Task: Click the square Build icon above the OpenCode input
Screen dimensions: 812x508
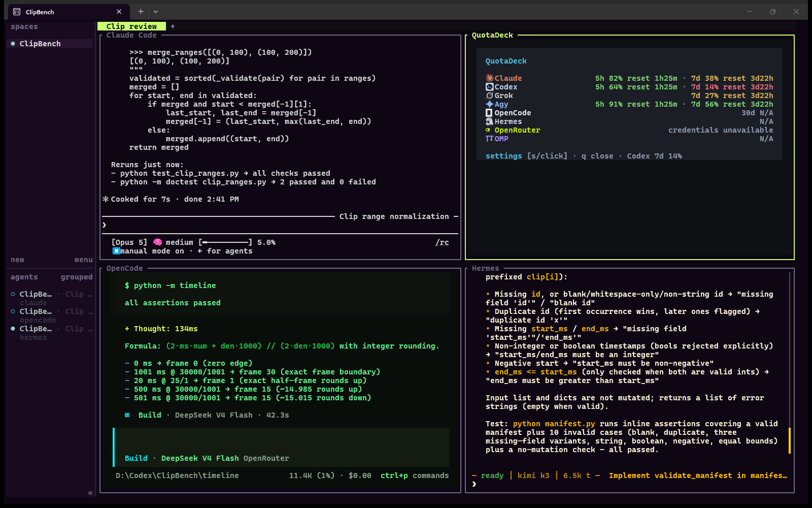Action: [x=127, y=415]
